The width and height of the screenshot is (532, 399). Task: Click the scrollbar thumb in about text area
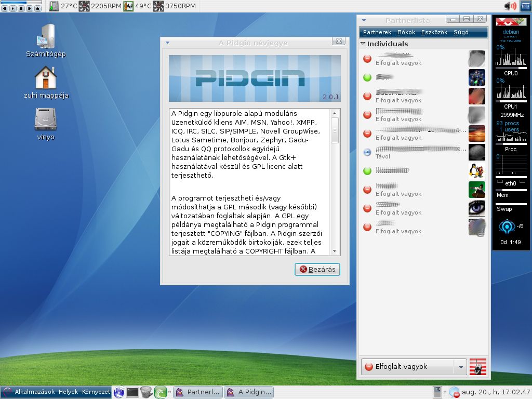[335, 130]
